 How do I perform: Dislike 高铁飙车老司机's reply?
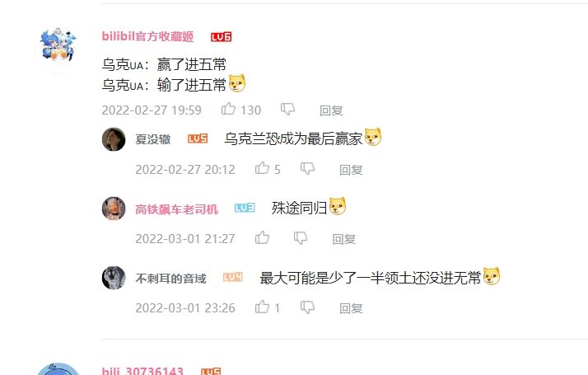(x=301, y=237)
